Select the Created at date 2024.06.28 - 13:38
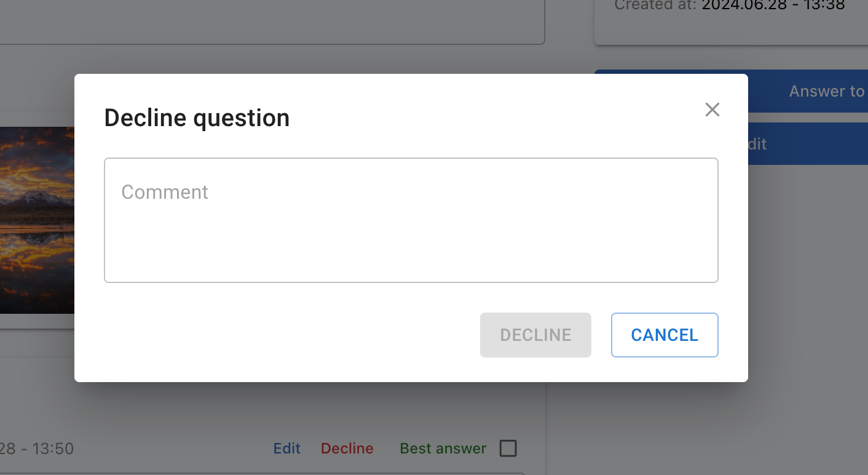The width and height of the screenshot is (868, 475). [773, 6]
